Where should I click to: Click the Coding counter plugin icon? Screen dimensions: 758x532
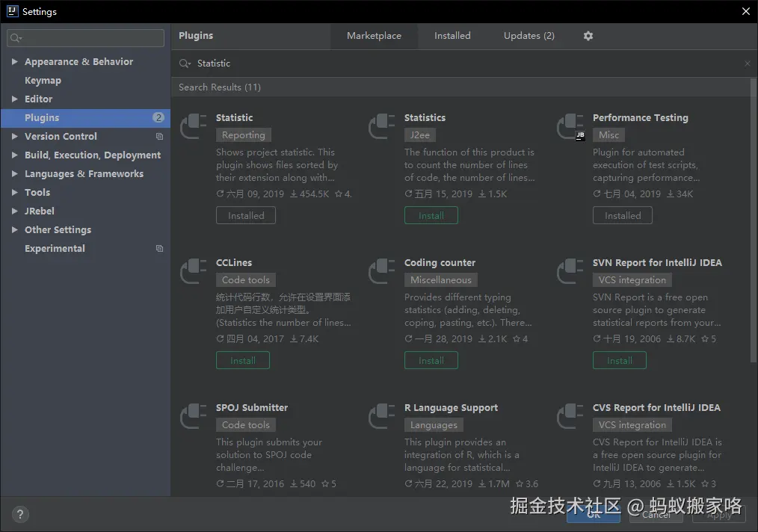(x=383, y=271)
